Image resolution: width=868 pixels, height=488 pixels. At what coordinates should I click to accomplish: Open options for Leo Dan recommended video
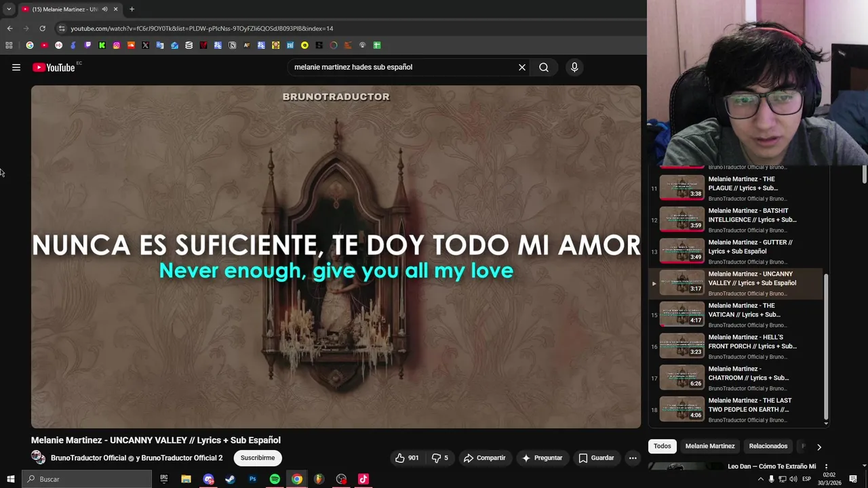(x=826, y=466)
